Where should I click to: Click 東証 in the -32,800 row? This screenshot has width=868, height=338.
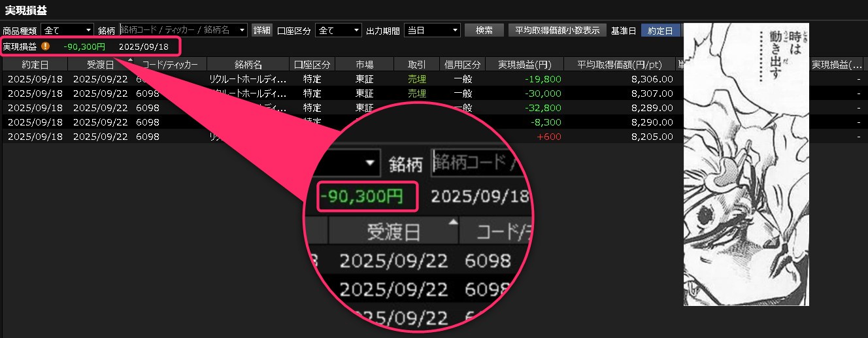[365, 107]
